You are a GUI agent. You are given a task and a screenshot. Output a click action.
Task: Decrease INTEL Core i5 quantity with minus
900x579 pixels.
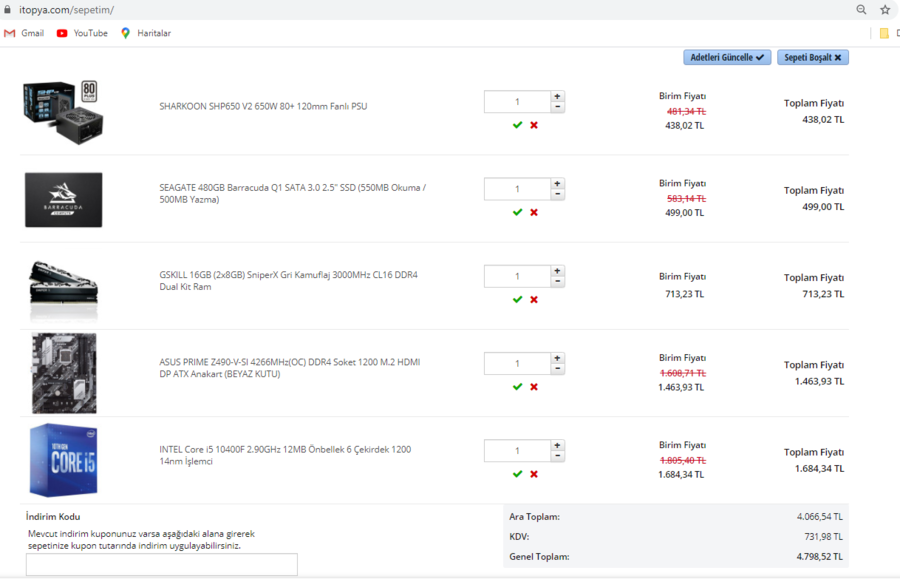(557, 456)
